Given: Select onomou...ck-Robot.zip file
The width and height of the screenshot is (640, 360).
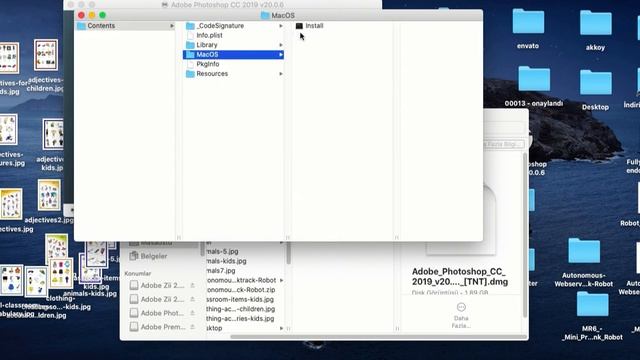Looking at the screenshot, I should 241,290.
